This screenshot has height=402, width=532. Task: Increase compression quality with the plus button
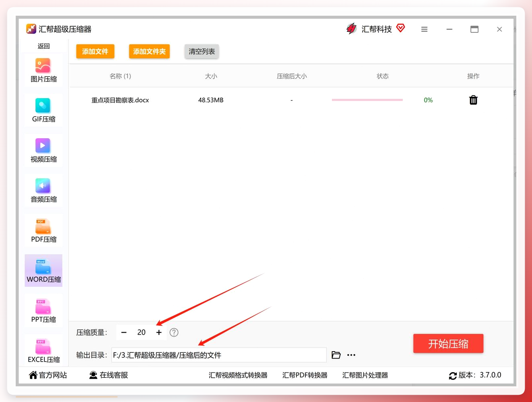pos(159,332)
